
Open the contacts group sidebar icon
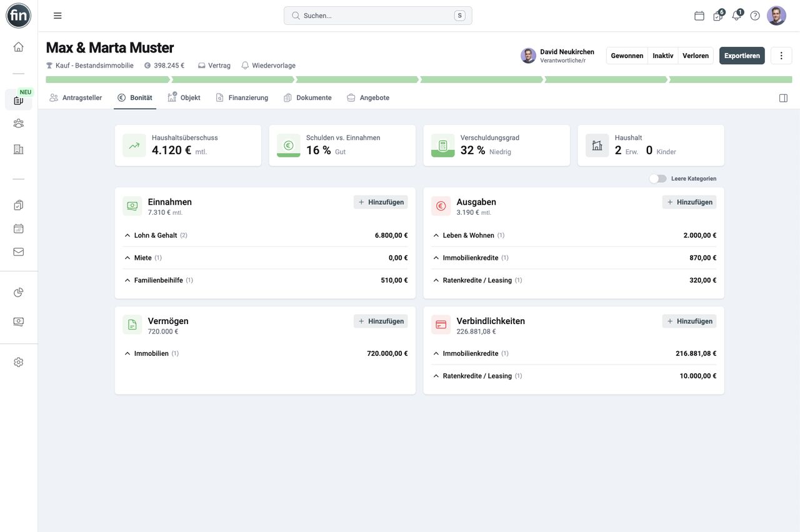pos(19,124)
